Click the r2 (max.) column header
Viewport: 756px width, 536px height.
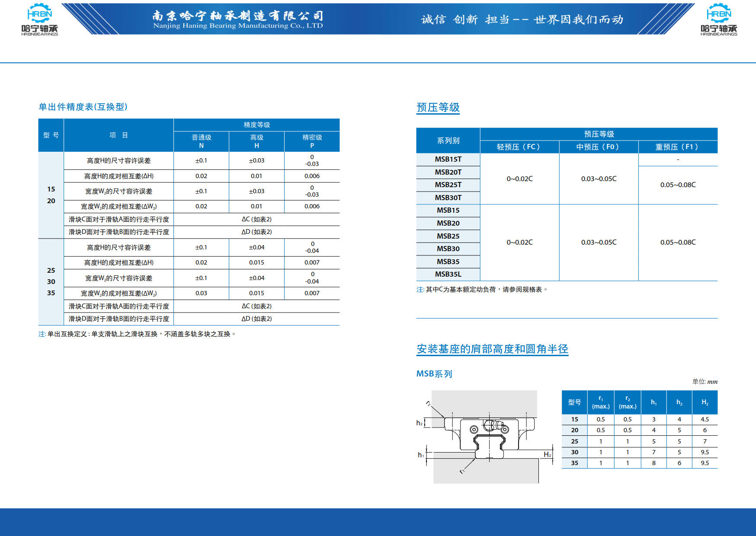628,402
